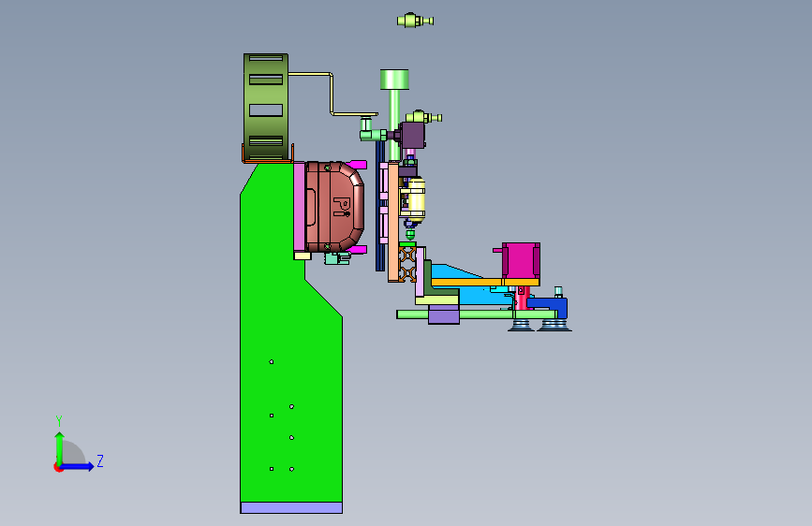This screenshot has width=812, height=526.
Task: Select the suction cup under the blue clamp block
Action: 554,326
